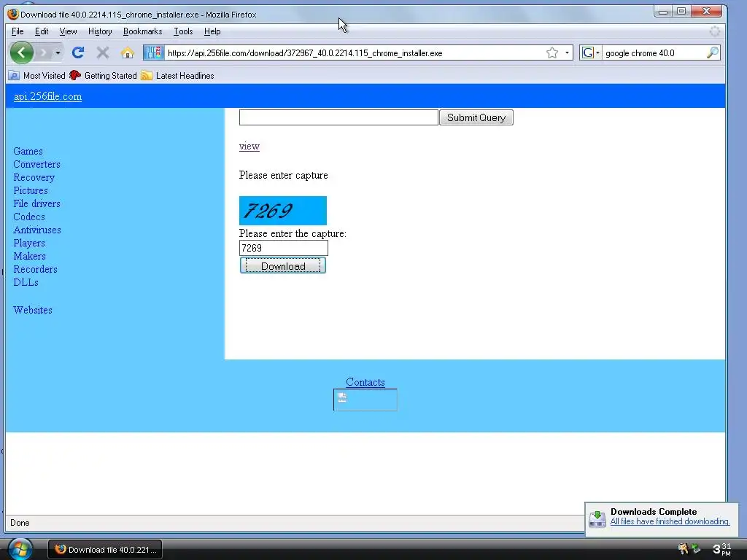Open Most Visited bookmarks folder

[x=37, y=76]
